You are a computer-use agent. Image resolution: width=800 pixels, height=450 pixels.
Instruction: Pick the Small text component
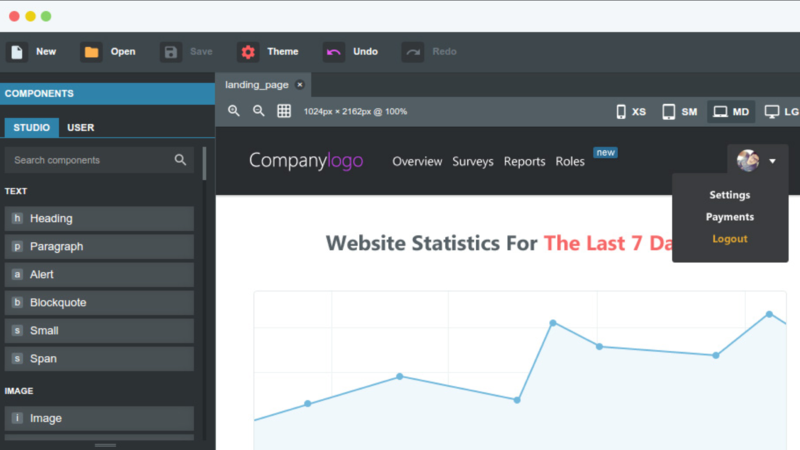click(x=99, y=331)
